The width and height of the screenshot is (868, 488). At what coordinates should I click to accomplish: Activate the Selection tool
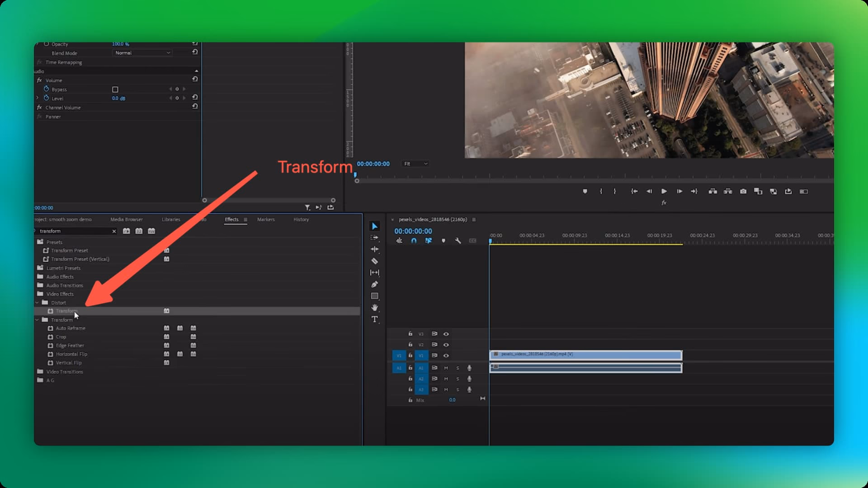(x=374, y=225)
